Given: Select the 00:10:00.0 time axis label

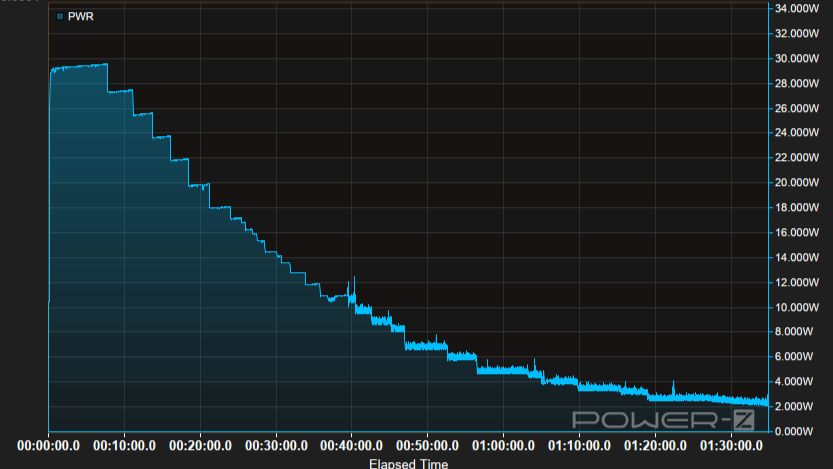Looking at the screenshot, I should pos(123,446).
